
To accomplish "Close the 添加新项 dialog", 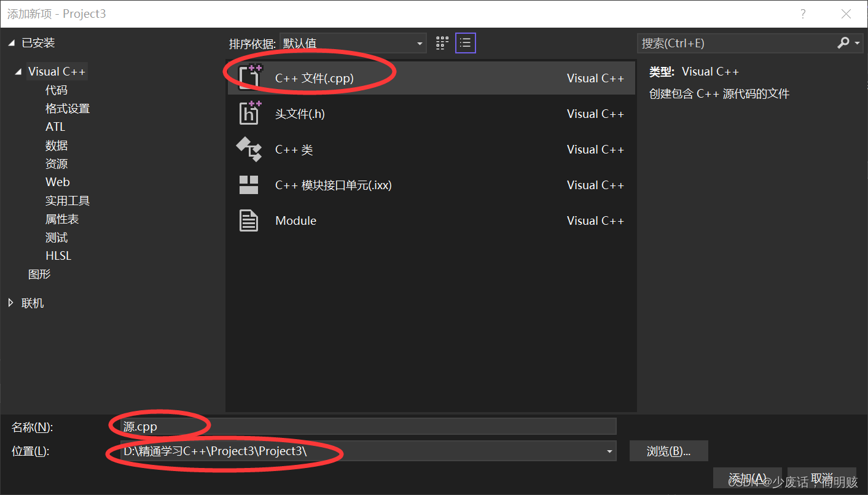I will click(845, 14).
